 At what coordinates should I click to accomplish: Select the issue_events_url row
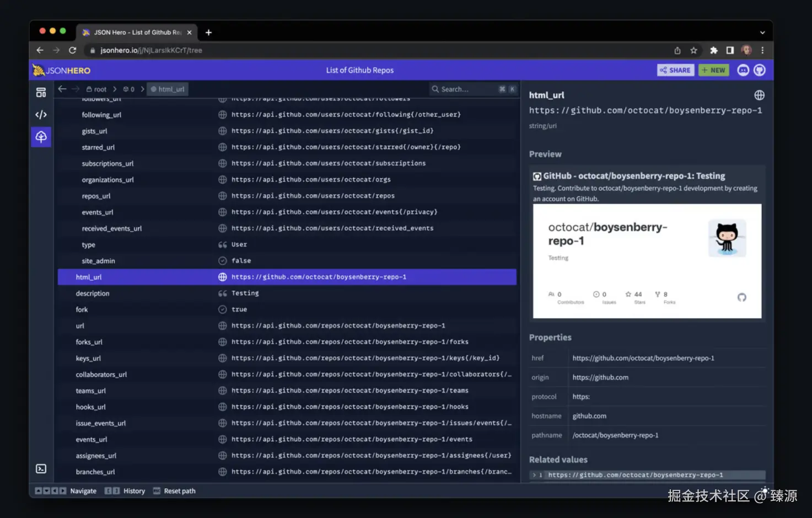[x=287, y=423]
